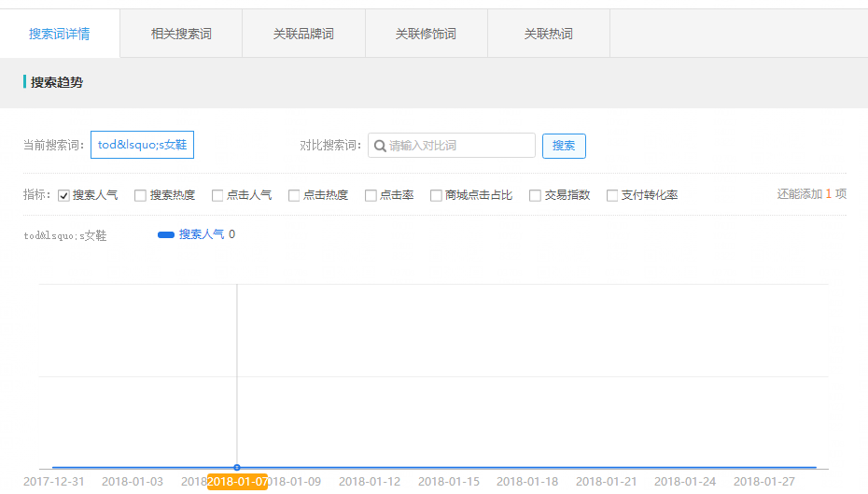Turn on 支付转化率 checkbox

612,196
